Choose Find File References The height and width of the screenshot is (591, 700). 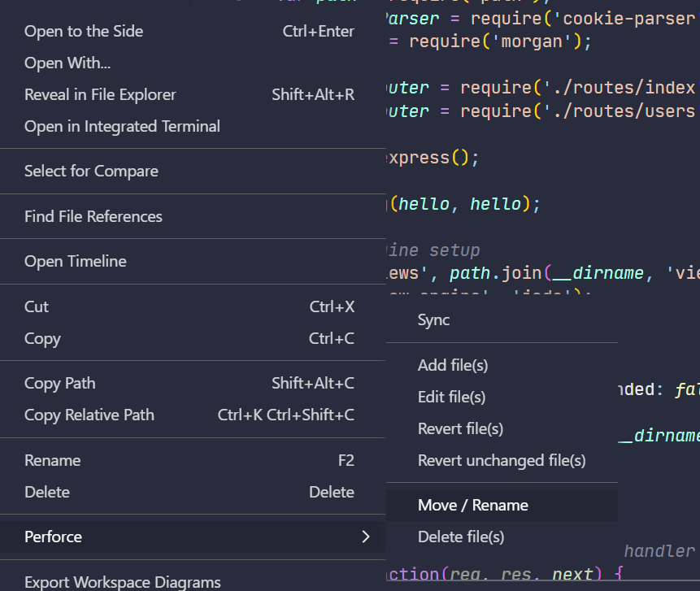[193, 216]
